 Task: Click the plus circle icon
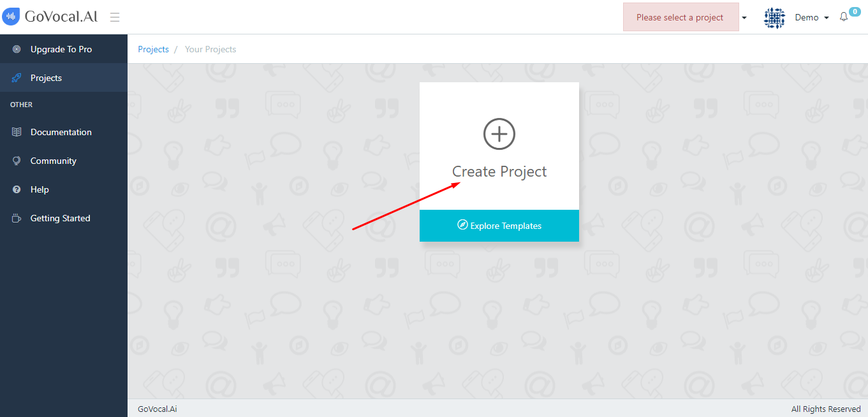click(499, 134)
